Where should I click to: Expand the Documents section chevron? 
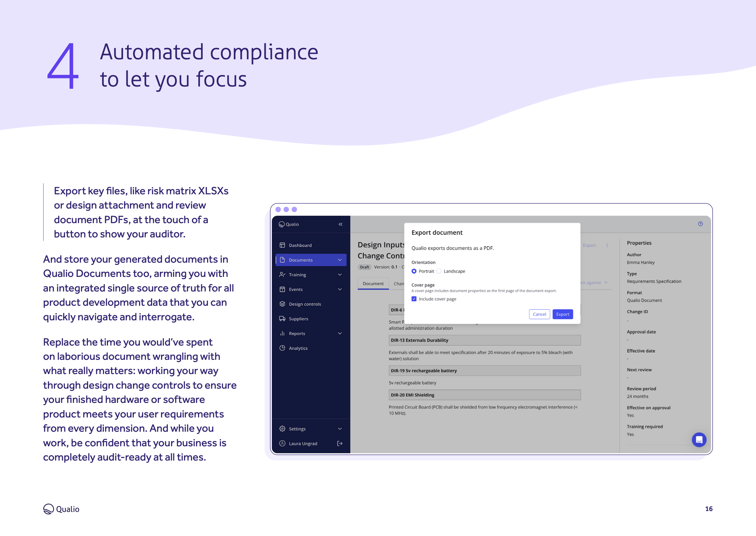339,260
